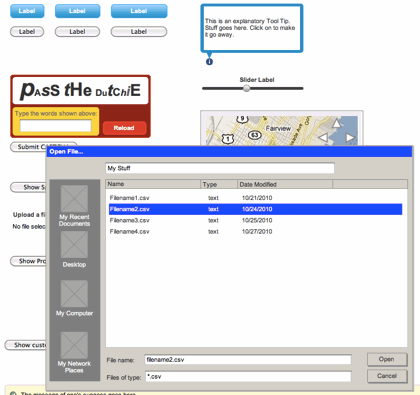Click route 63 marker on the map
This screenshot has height=395, width=420.
[x=255, y=135]
